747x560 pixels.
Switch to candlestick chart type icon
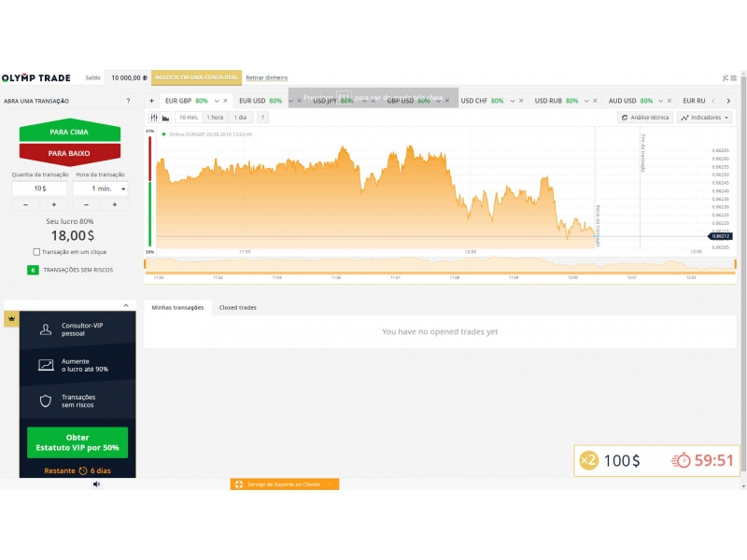click(x=154, y=118)
